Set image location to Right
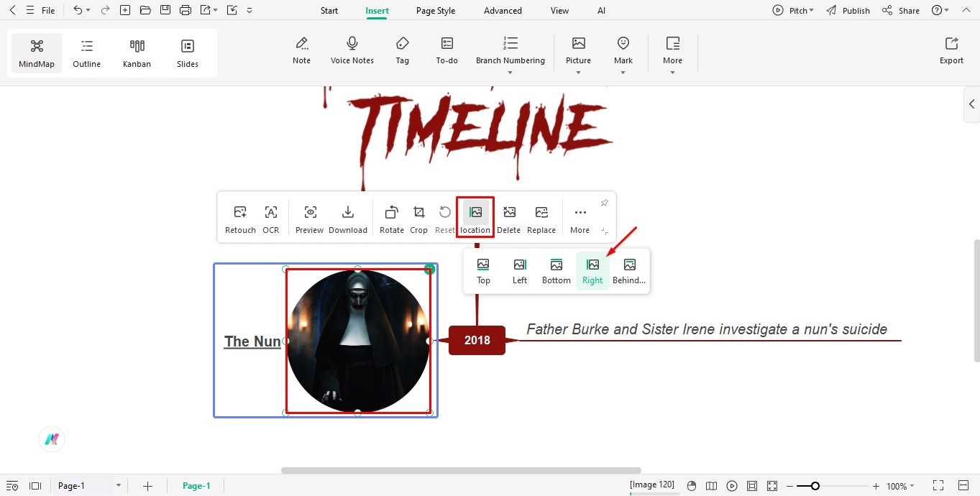Screen dimensions: 980x496 click(592, 271)
